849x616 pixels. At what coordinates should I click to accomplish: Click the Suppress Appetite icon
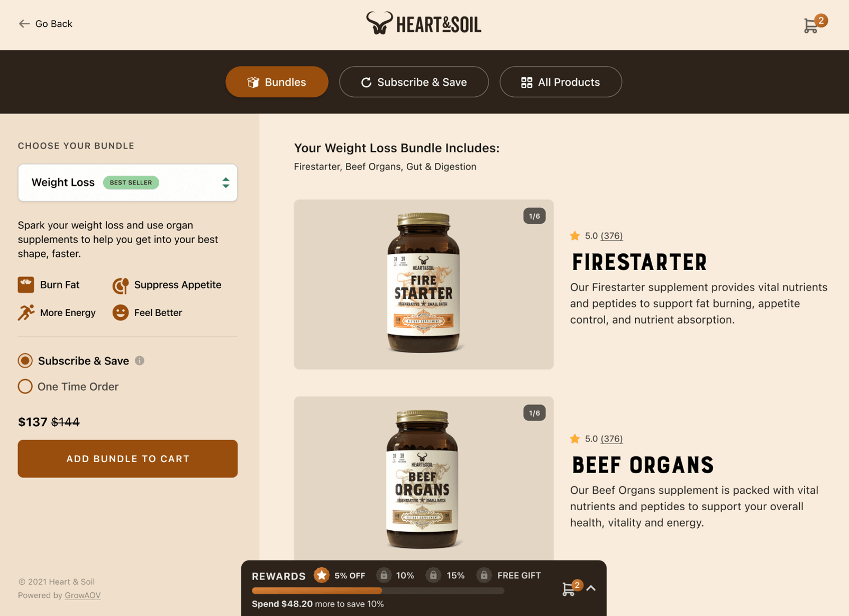click(x=121, y=286)
